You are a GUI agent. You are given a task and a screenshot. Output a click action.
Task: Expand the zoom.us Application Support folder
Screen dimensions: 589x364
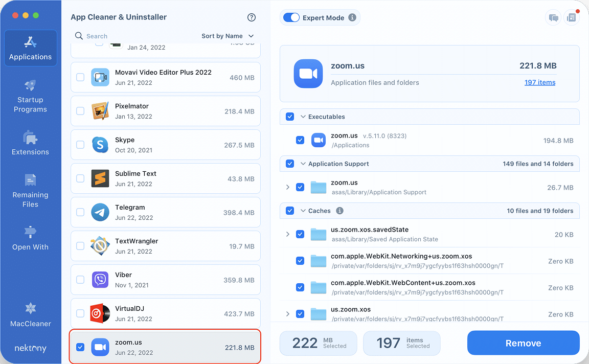[x=288, y=187]
